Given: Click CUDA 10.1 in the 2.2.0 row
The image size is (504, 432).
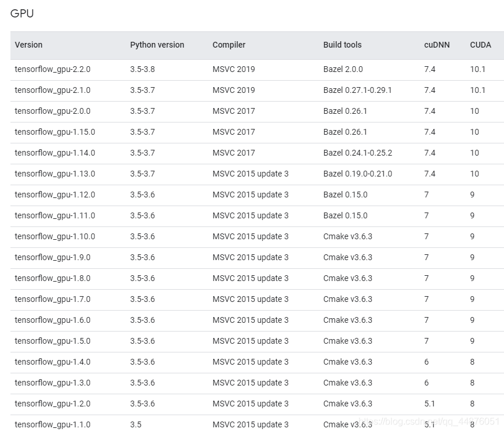Looking at the screenshot, I should 478,69.
